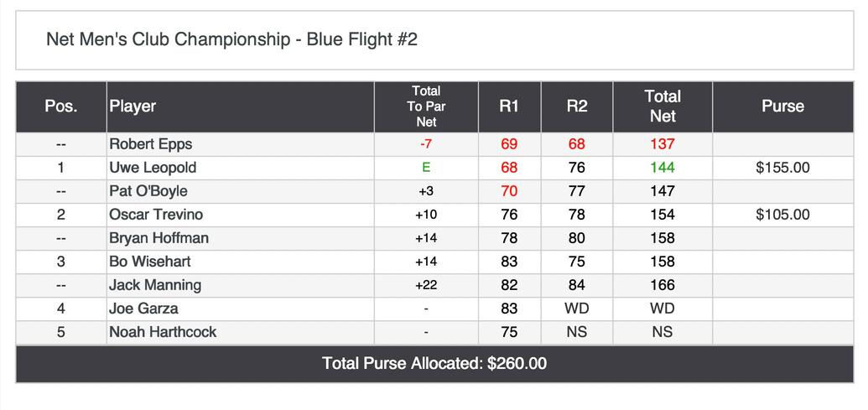Click the Player column header
Screen dimensions: 868x410
(133, 106)
